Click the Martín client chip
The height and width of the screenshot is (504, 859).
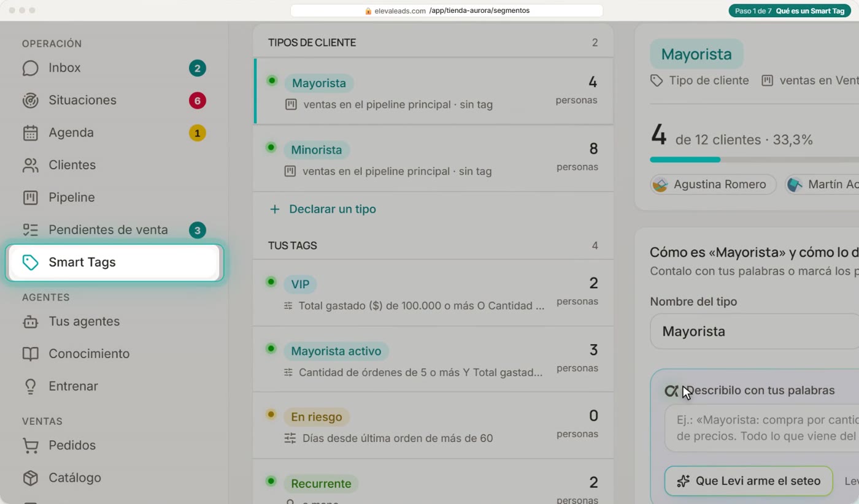822,185
